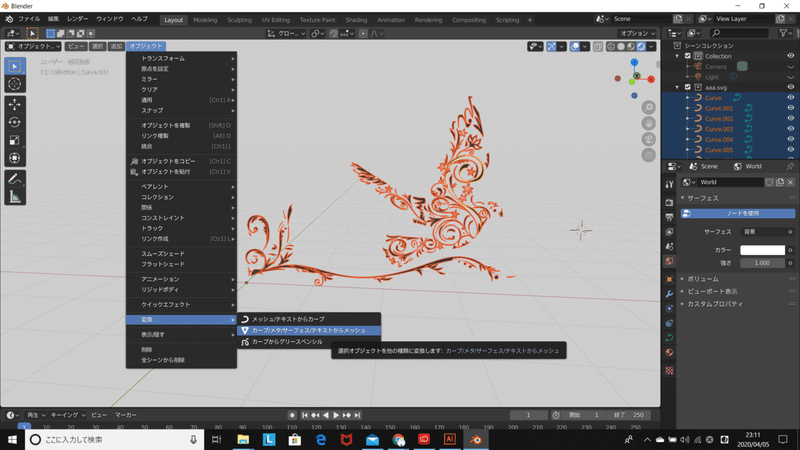The image size is (800, 450).
Task: Open the Output properties tab icon
Action: pos(669,217)
